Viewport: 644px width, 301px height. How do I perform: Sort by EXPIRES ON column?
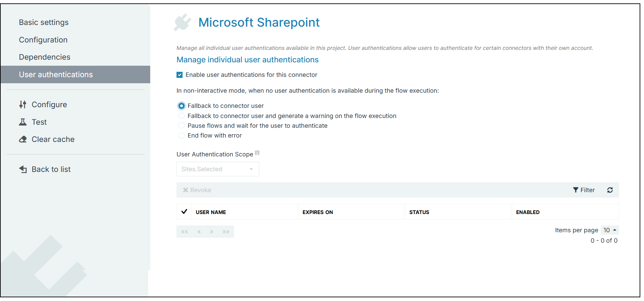point(318,212)
